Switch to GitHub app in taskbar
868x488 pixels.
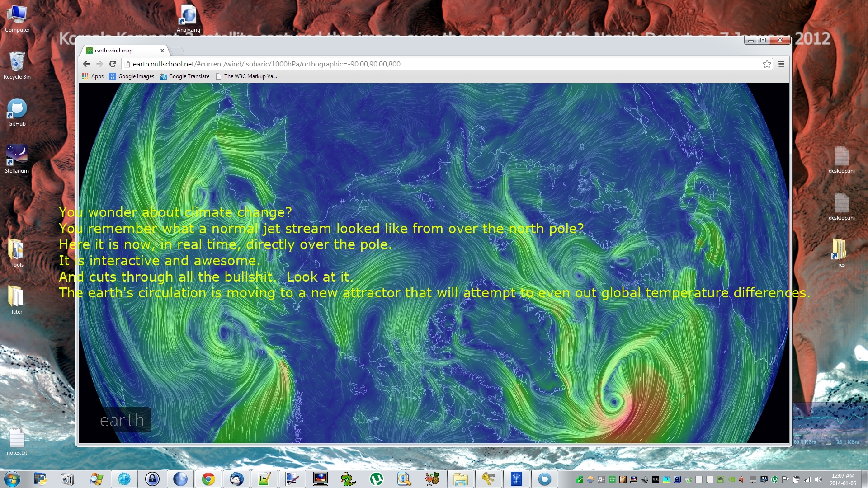pos(544,479)
